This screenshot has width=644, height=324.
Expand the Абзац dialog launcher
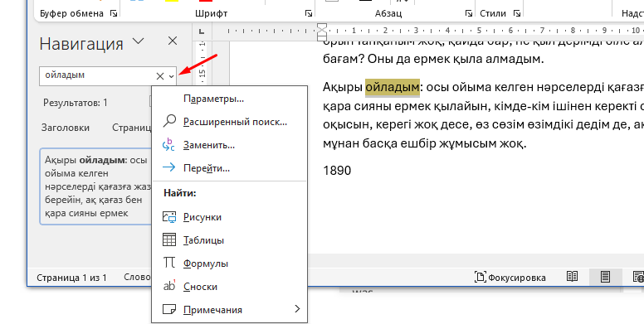[469, 13]
